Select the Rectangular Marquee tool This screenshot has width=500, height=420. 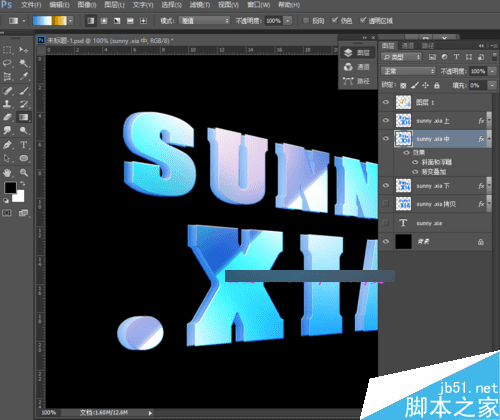[7, 50]
